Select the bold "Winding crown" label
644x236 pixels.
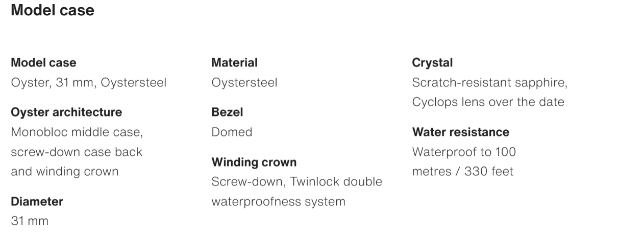[254, 162]
